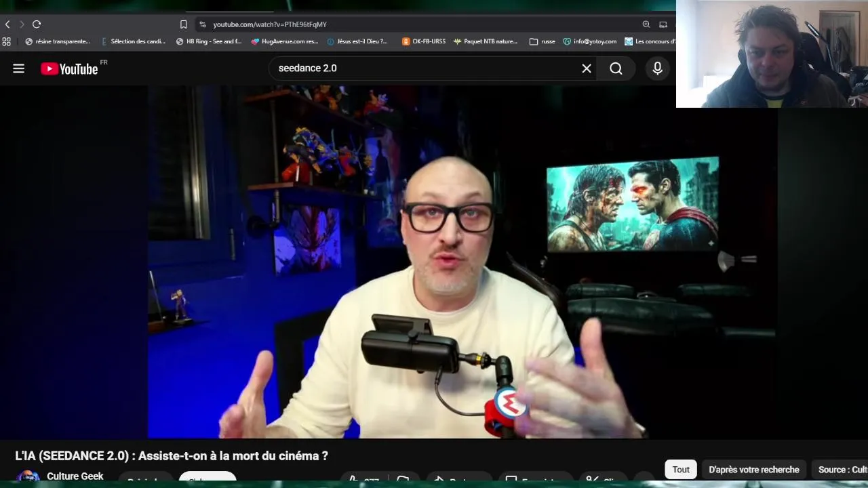Screen dimensions: 868x488
Task: Expand the 'russe' bookmark folder
Action: pyautogui.click(x=542, y=41)
